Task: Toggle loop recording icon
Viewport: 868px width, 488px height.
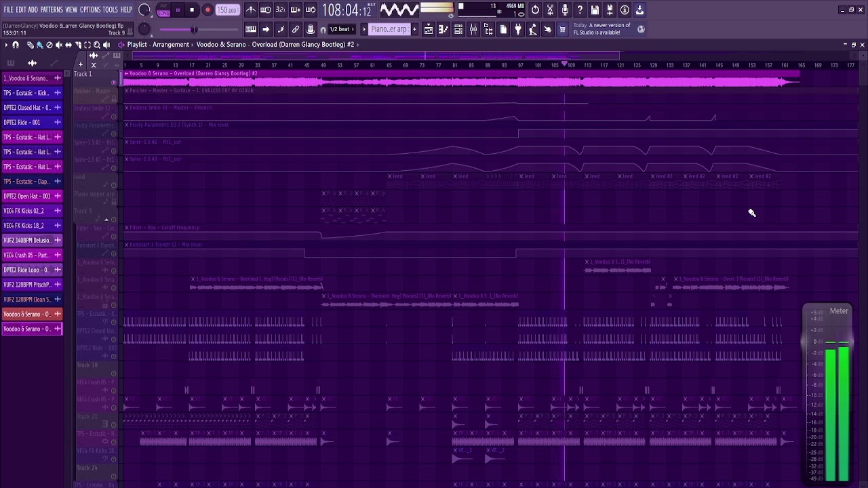Action: (x=311, y=10)
